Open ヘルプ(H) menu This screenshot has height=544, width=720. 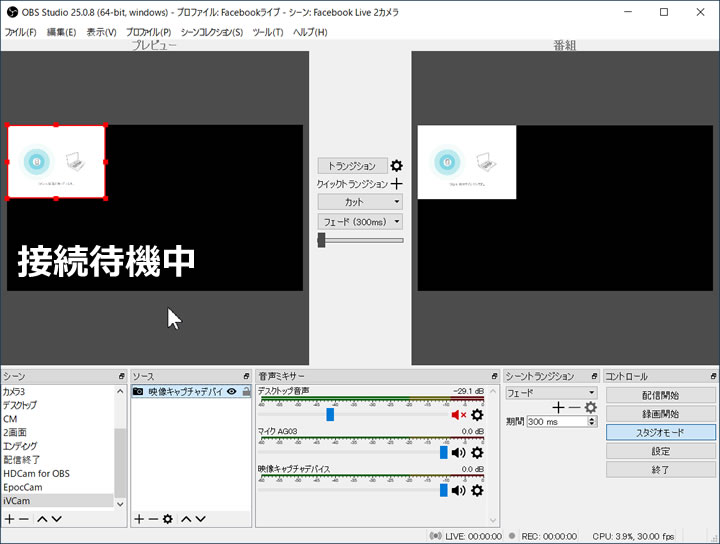310,32
